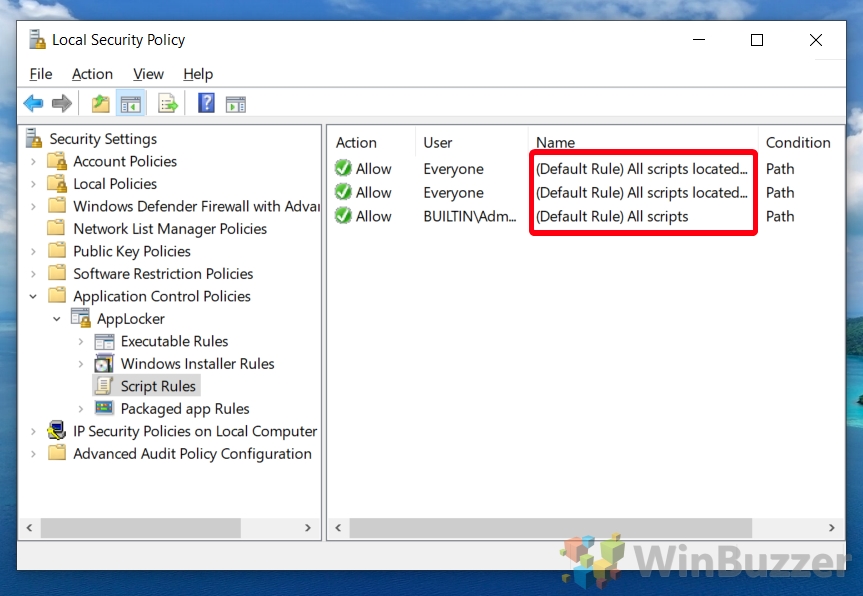Screen dimensions: 863x596
Task: Click the Public Key Policies folder icon
Action: click(57, 251)
